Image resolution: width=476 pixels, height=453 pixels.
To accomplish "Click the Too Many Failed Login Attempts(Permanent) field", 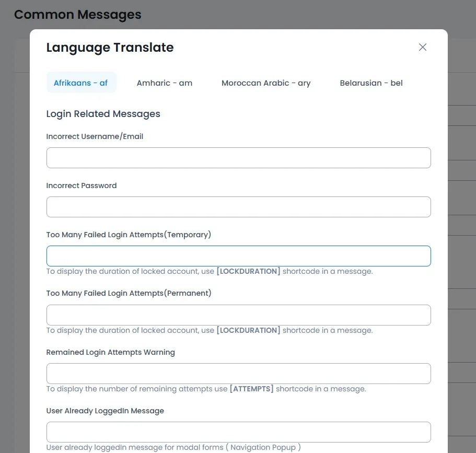I will click(x=238, y=315).
